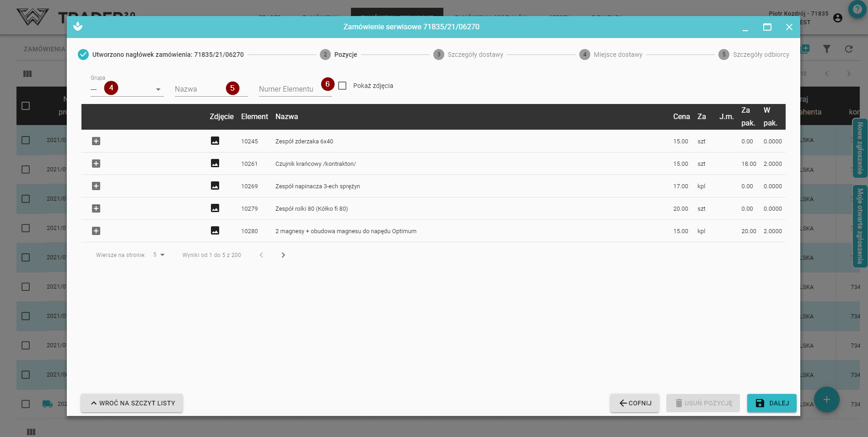Toggle the select-all checkbox in table header
The width and height of the screenshot is (868, 437).
[26, 106]
